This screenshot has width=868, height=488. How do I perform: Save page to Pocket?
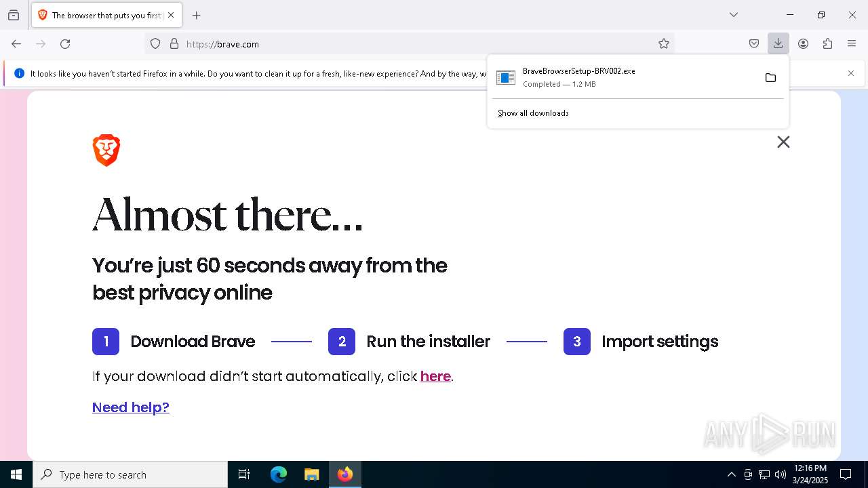[754, 44]
